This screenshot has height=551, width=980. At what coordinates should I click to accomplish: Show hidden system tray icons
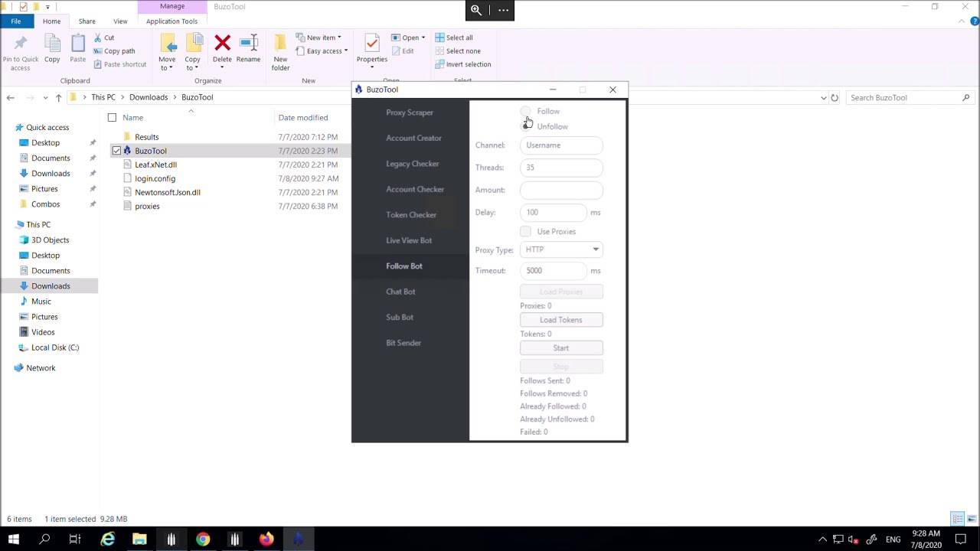(x=823, y=540)
